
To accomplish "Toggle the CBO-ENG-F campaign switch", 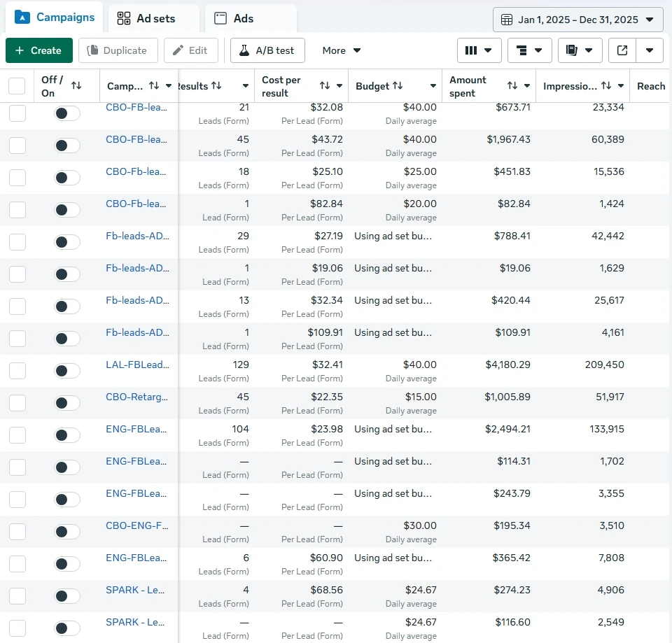I will point(67,532).
